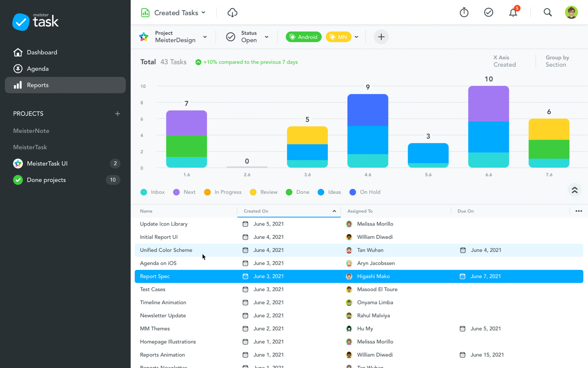Open the Dashboard home icon

point(18,52)
